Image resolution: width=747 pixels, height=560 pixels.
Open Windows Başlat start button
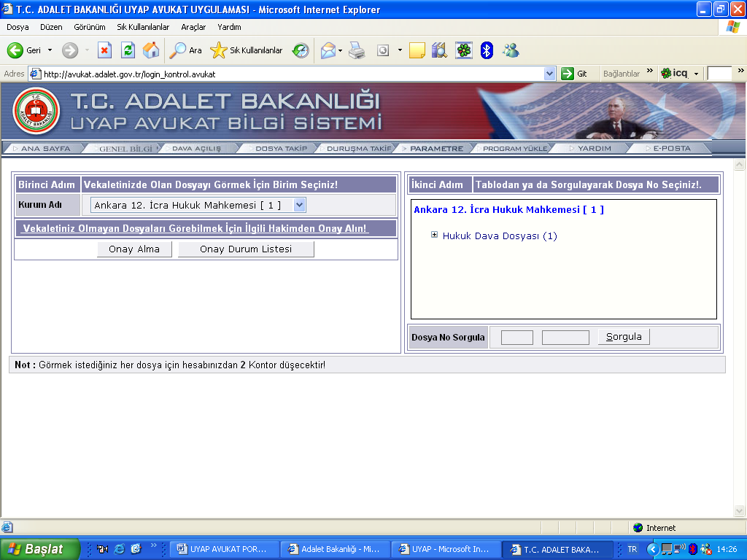point(40,549)
